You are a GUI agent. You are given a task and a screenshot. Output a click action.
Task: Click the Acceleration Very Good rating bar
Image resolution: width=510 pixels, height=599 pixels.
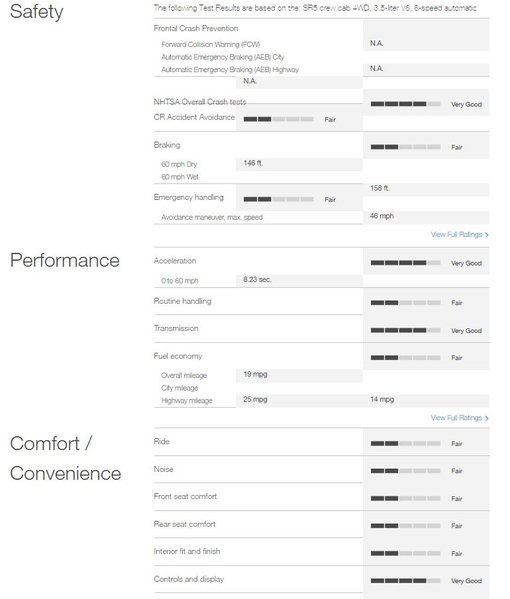point(405,263)
